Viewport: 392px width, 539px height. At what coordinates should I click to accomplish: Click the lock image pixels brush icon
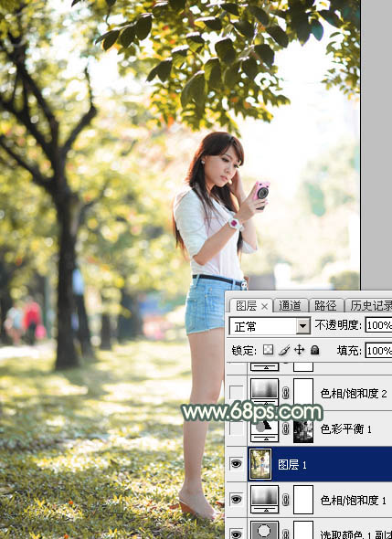(284, 350)
